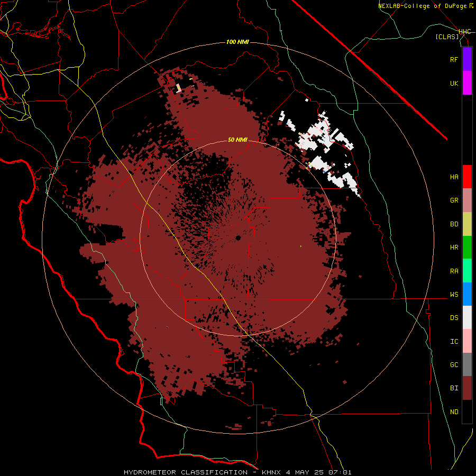Click the HA red legend swatch
The image size is (476, 476).
tap(467, 177)
